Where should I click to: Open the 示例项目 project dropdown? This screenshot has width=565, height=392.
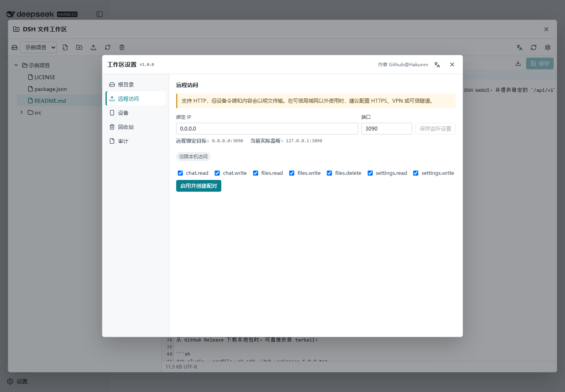coord(38,47)
